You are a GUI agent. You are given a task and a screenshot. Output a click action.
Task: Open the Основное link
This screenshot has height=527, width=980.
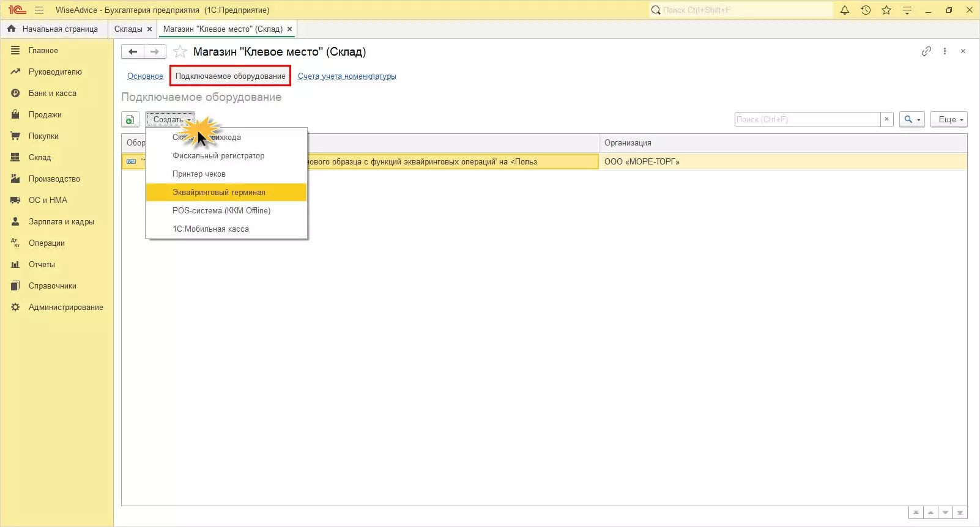[x=145, y=76]
